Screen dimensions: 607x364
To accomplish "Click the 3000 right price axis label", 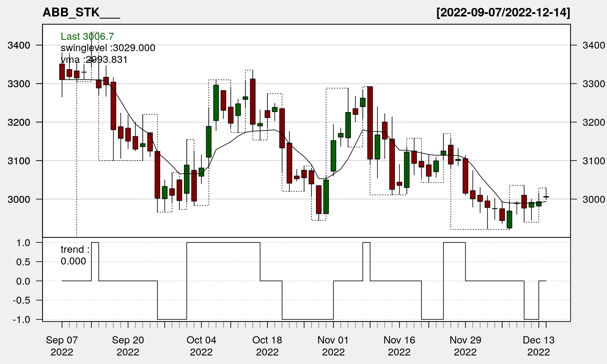I will coord(594,199).
